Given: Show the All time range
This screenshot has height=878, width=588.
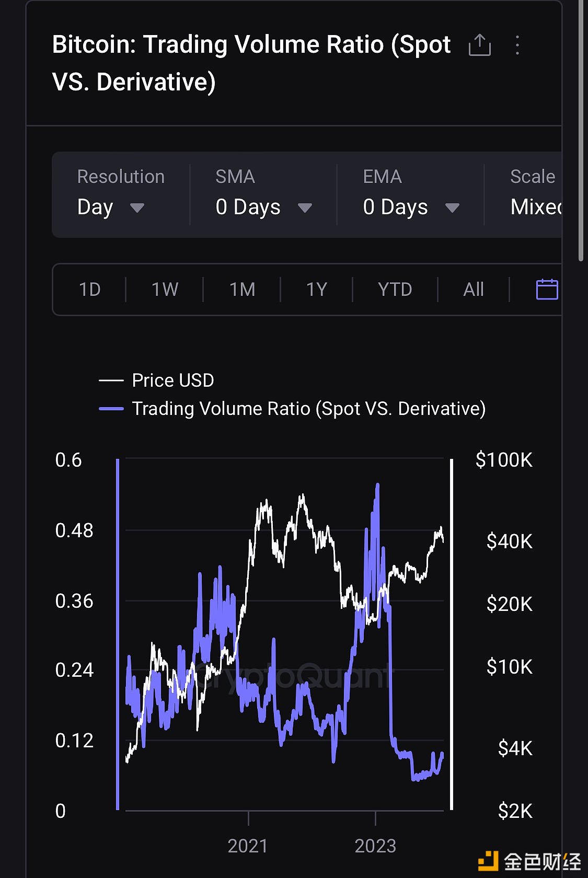Looking at the screenshot, I should [474, 289].
